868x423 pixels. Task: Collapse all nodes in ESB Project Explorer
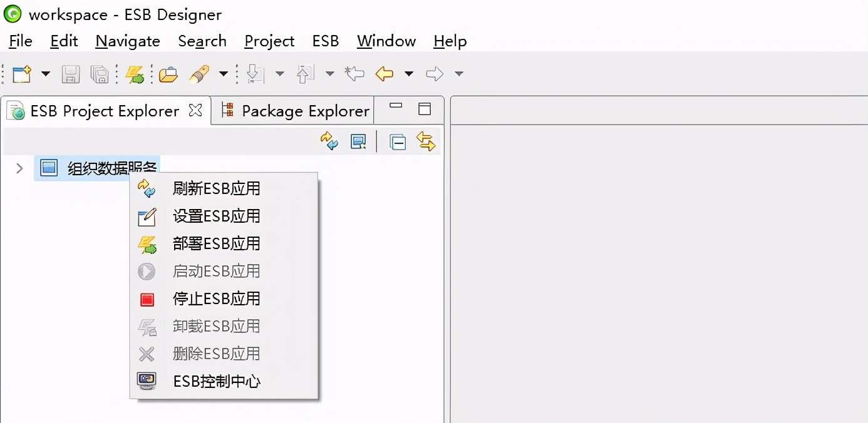tap(397, 142)
